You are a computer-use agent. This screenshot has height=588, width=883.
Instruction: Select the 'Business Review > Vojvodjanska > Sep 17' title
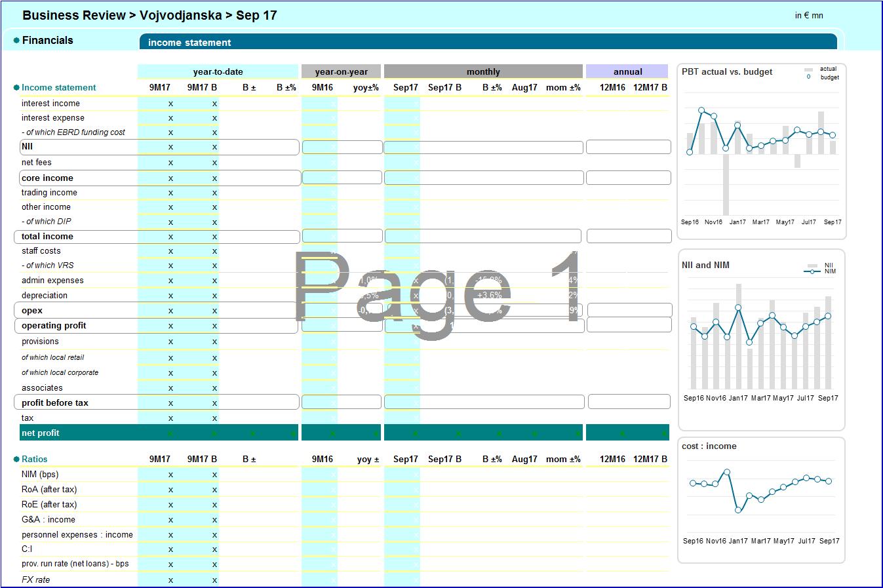click(149, 15)
